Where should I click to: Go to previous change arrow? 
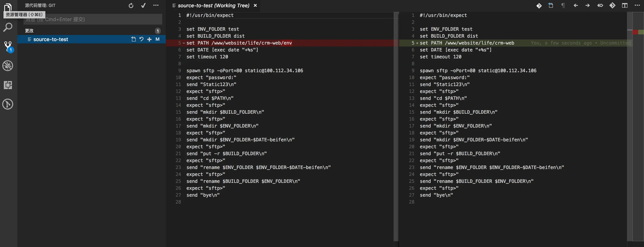tap(575, 6)
